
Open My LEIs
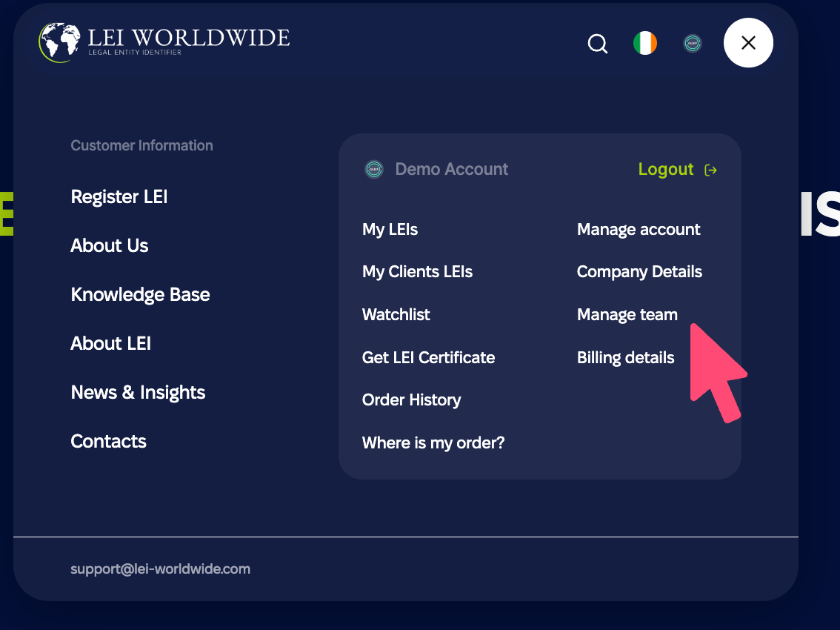coord(390,230)
